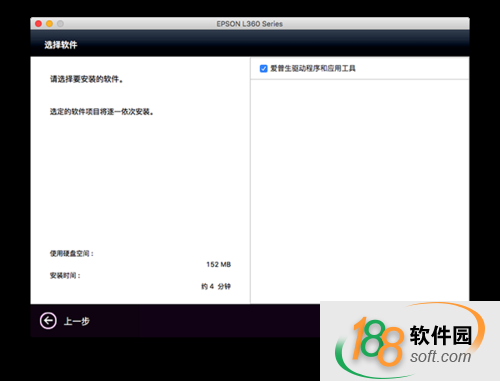Screen dimensions: 500x381
Task: Uncheck the 爱普生驱动程序和应用工具 checkbox
Action: tap(263, 69)
